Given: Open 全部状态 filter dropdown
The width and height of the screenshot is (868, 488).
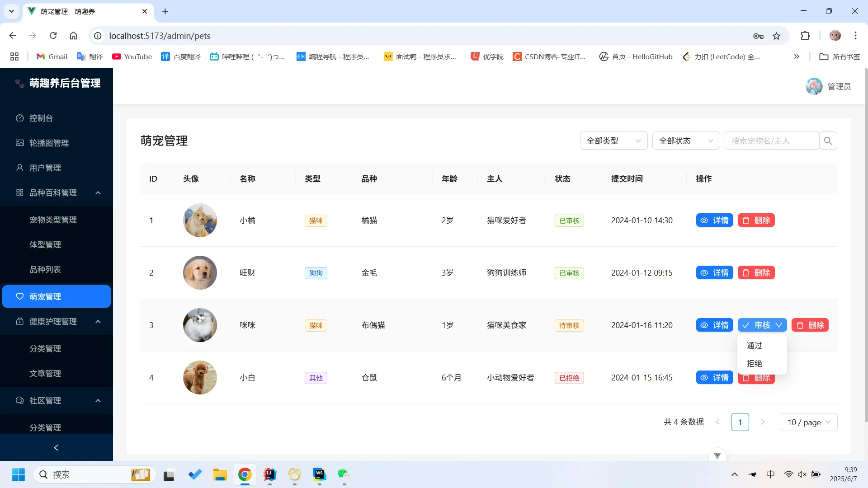Looking at the screenshot, I should coord(685,141).
